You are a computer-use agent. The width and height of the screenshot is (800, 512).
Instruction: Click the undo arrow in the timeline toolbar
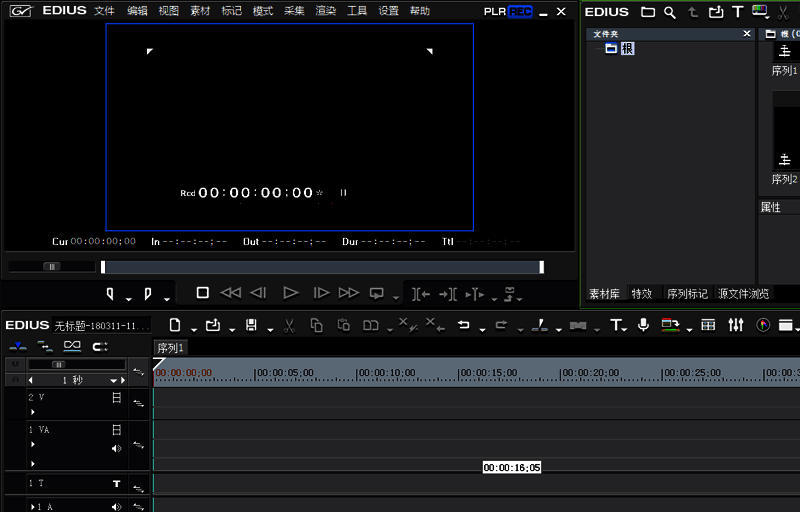(x=464, y=325)
